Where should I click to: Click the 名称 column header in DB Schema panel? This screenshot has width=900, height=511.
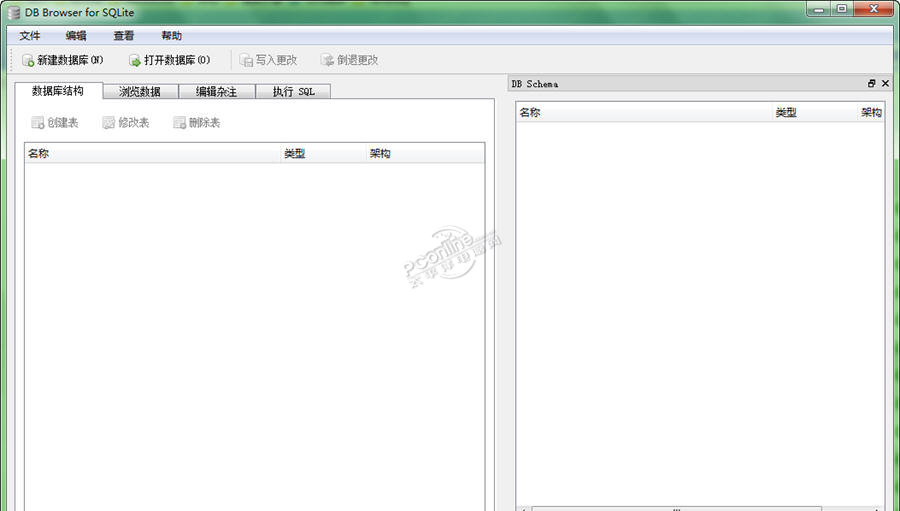[644, 113]
